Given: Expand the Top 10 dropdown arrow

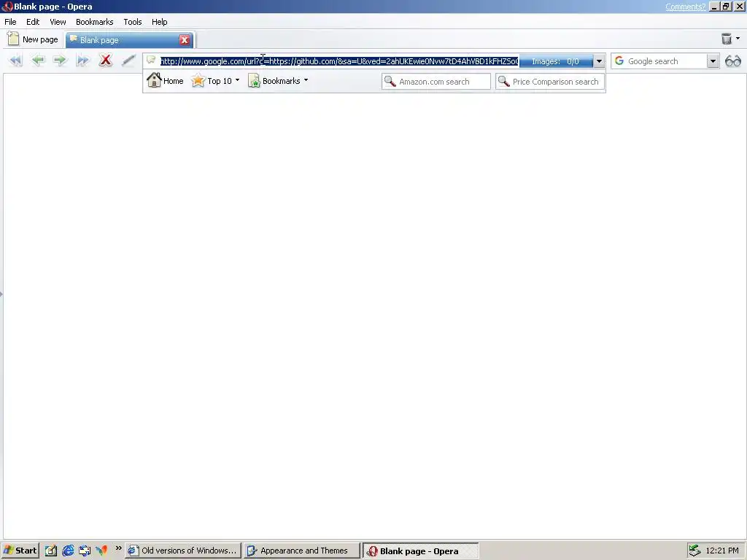Looking at the screenshot, I should (x=237, y=80).
